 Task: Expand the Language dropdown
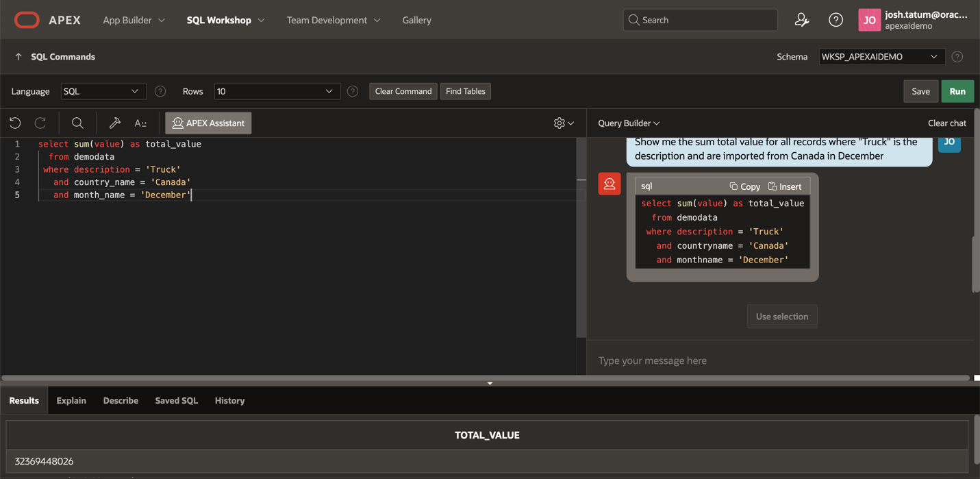[x=103, y=91]
